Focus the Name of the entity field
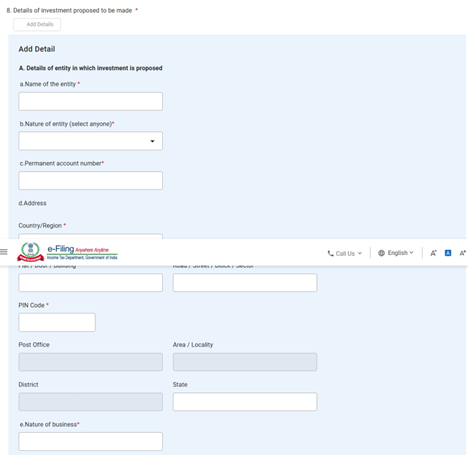Viewport: 468px width, 455px height. tap(90, 101)
